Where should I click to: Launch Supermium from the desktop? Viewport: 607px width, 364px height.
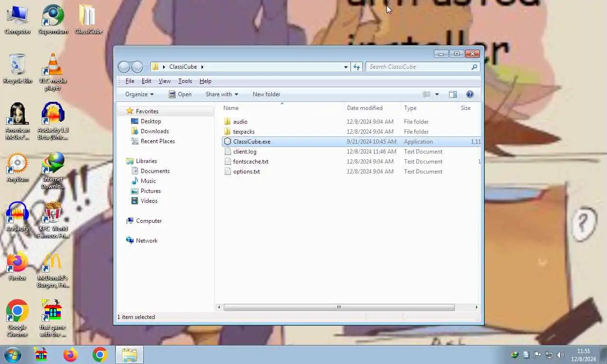pyautogui.click(x=53, y=19)
